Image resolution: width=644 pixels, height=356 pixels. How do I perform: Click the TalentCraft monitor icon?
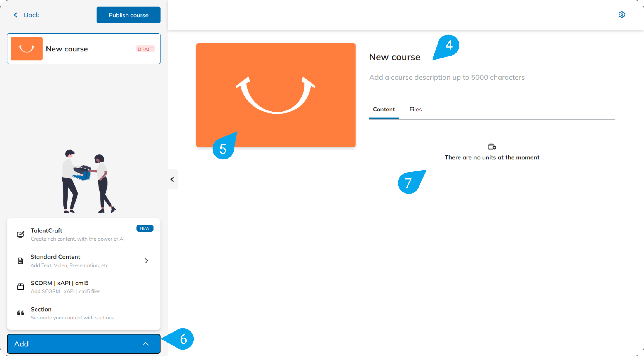tap(21, 234)
